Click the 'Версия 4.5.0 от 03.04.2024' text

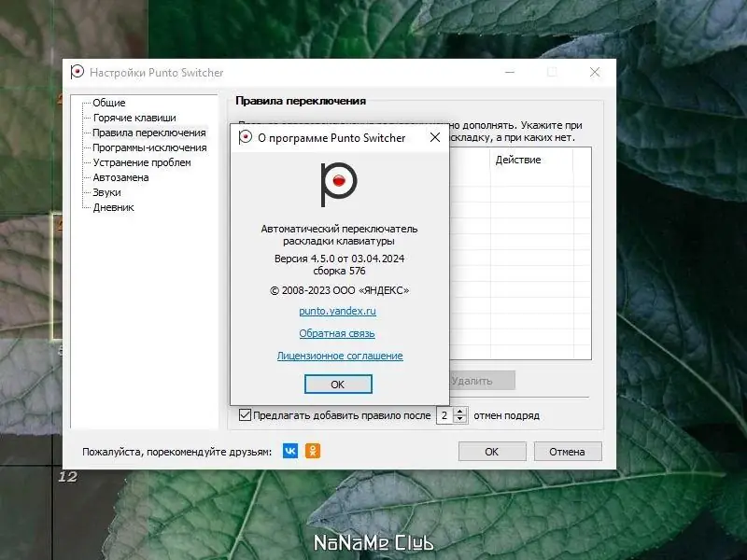(339, 259)
